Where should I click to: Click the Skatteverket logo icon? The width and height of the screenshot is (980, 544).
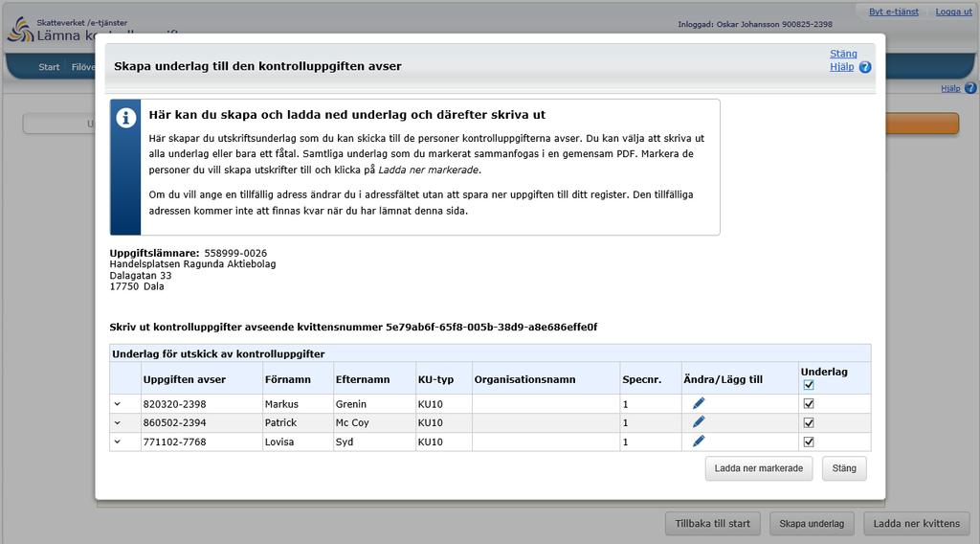(20, 30)
